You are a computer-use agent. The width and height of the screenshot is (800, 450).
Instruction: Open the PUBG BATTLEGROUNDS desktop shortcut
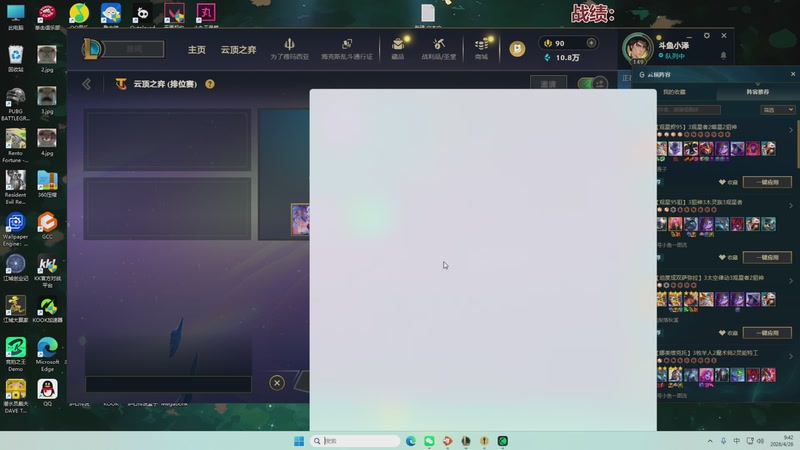click(x=15, y=104)
